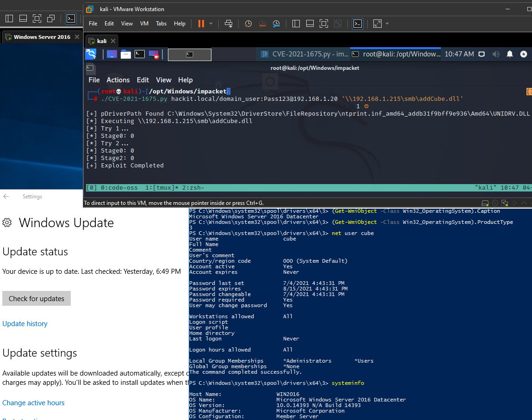Screen dimensions: 532x420
Task: Revert the VM to its previous snapshot
Action: [x=262, y=24]
